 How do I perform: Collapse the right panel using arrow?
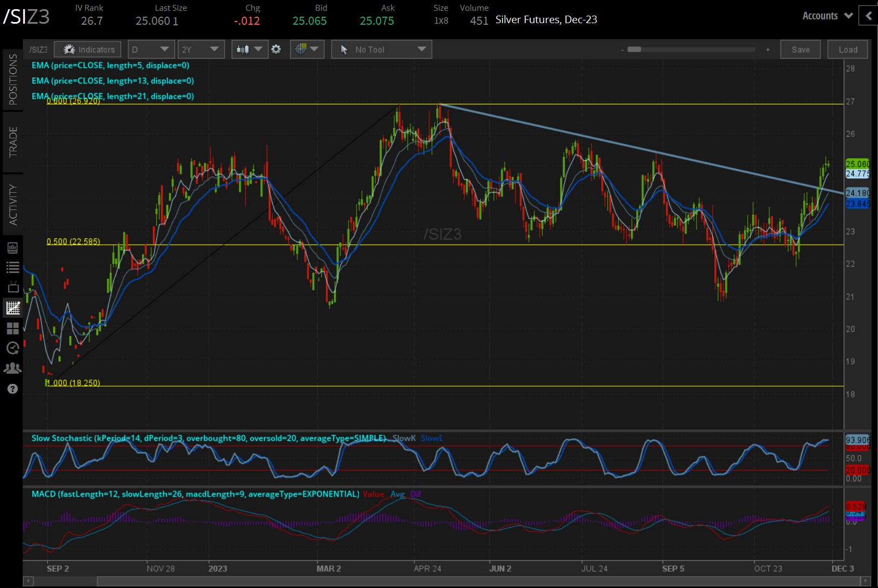(x=868, y=16)
